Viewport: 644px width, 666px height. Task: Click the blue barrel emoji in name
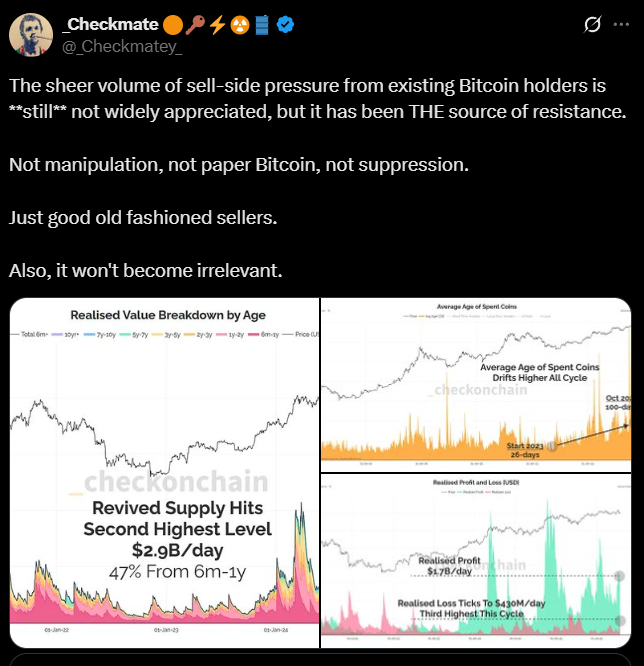click(261, 24)
